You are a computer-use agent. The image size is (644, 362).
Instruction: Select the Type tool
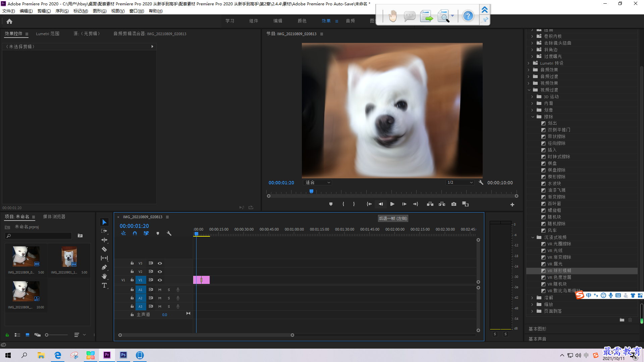[104, 285]
